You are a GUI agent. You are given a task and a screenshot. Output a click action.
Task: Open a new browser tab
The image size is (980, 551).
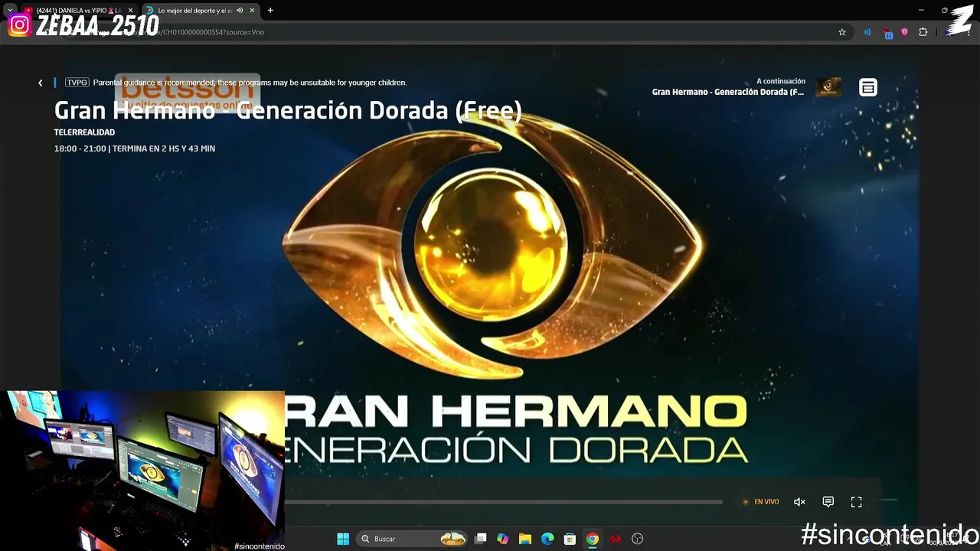coord(270,11)
